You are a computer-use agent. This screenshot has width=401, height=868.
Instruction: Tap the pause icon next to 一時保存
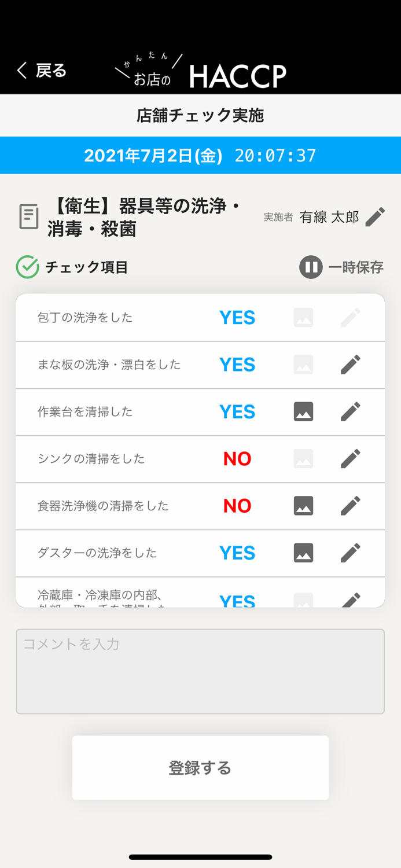pyautogui.click(x=311, y=267)
